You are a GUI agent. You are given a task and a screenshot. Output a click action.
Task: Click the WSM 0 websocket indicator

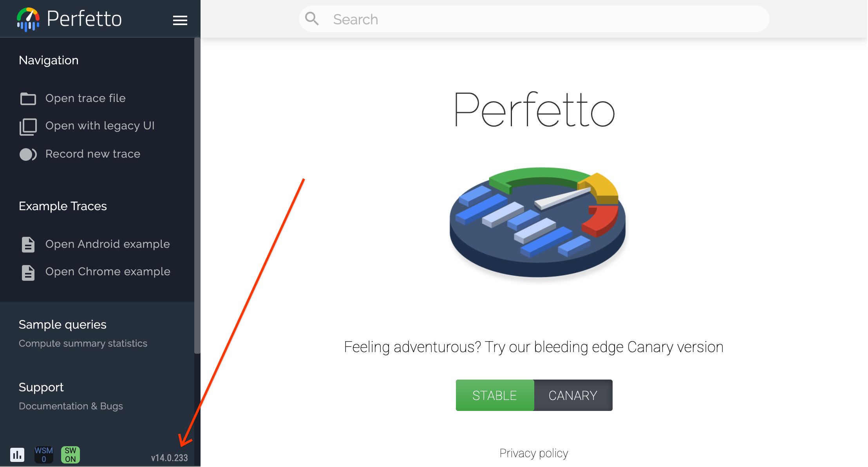(x=43, y=454)
